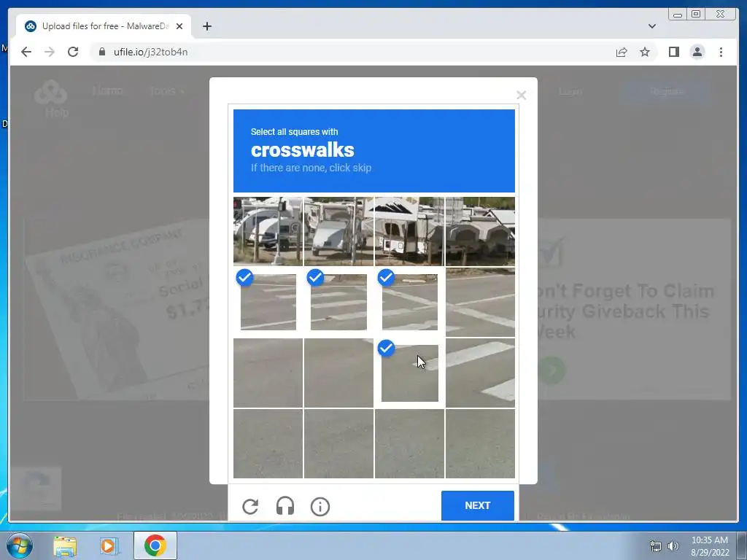Click the Chrome taskbar icon

pyautogui.click(x=155, y=545)
